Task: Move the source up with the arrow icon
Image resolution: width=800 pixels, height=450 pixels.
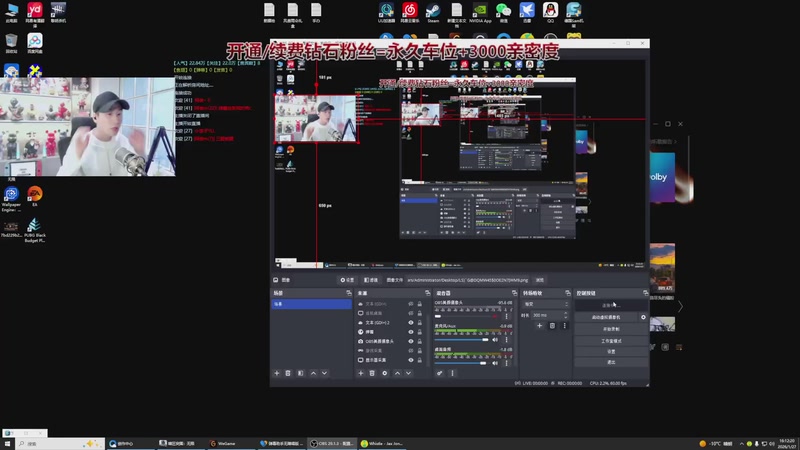Action: pos(397,373)
